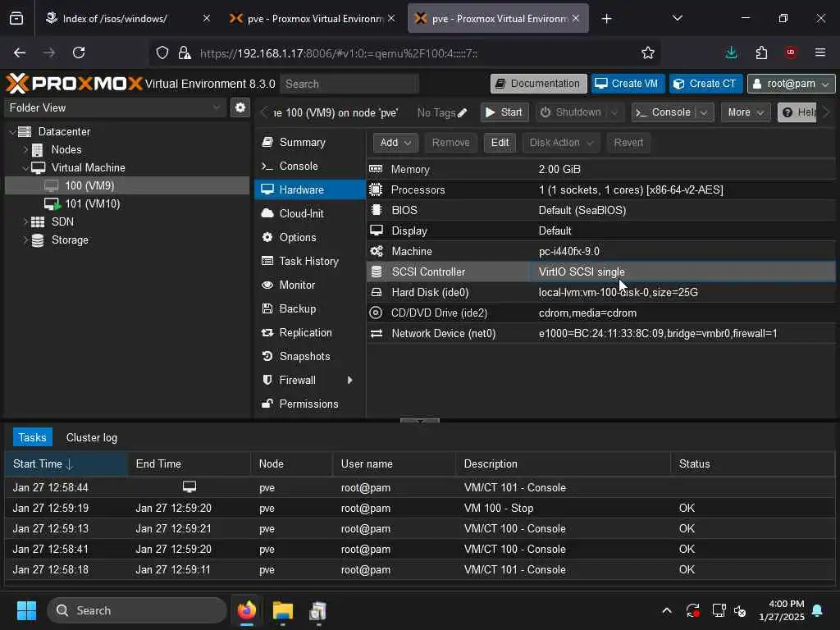
Task: Open the Add hardware dropdown
Action: (395, 143)
